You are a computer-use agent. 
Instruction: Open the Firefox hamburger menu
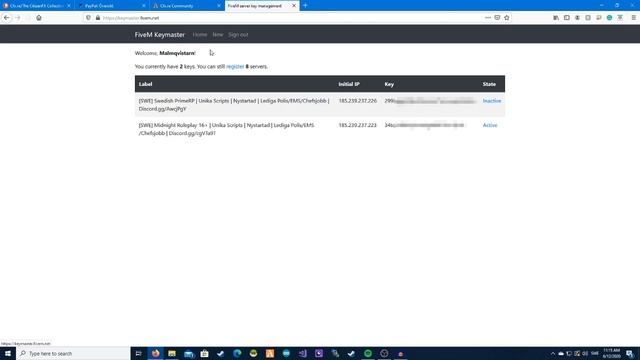pos(633,18)
